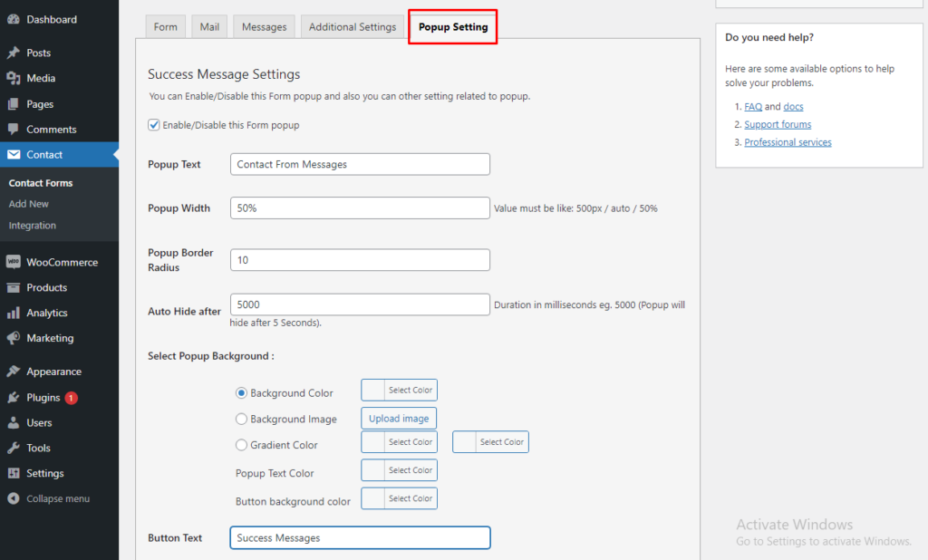Open the docs help link
This screenshot has width=928, height=560.
(x=793, y=107)
